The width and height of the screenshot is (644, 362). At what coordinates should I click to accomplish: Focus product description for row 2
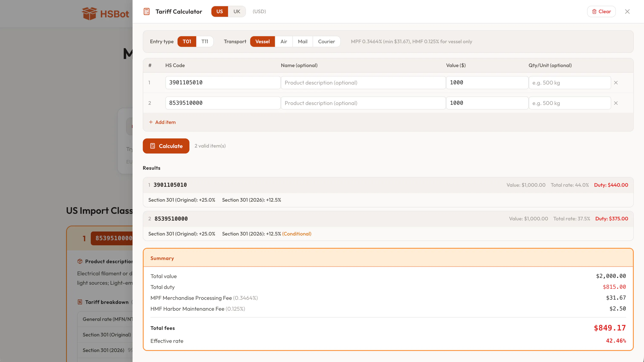tap(363, 103)
